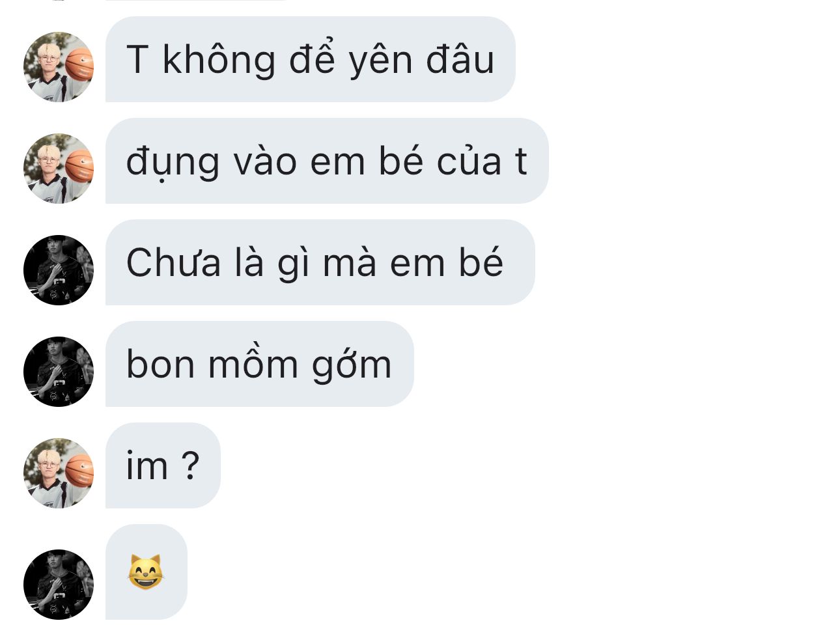Tap dark avatar beside the cat emoji message
840x638 pixels.
[x=59, y=584]
